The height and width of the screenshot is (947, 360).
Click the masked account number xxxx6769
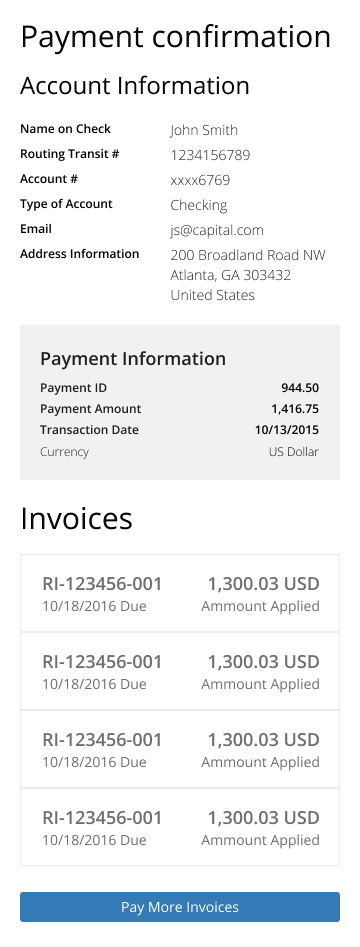(x=200, y=180)
